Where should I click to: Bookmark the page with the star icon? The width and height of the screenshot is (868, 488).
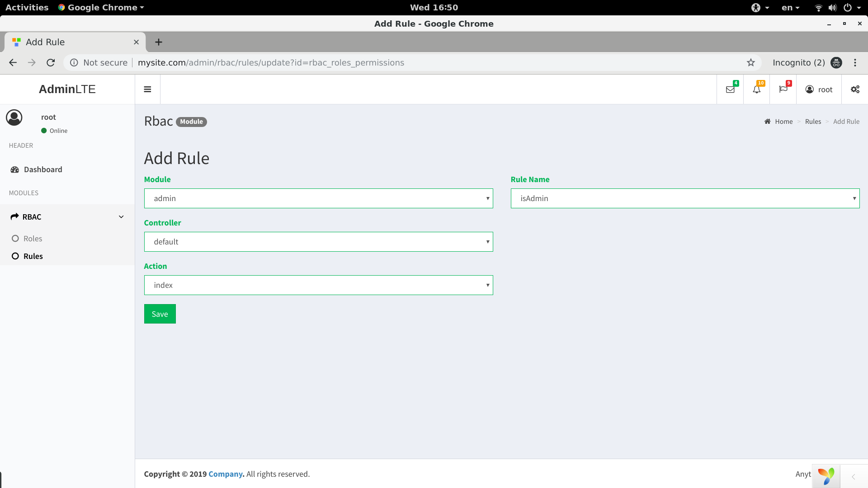coord(751,63)
